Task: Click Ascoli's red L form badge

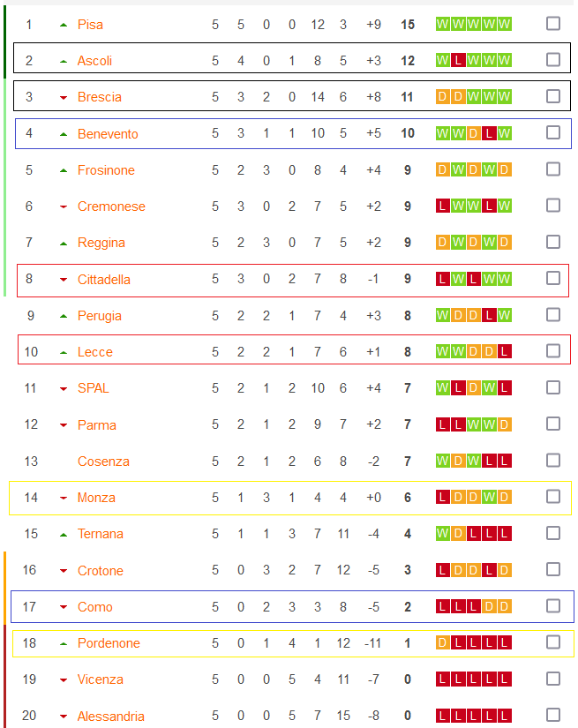Action: [458, 61]
